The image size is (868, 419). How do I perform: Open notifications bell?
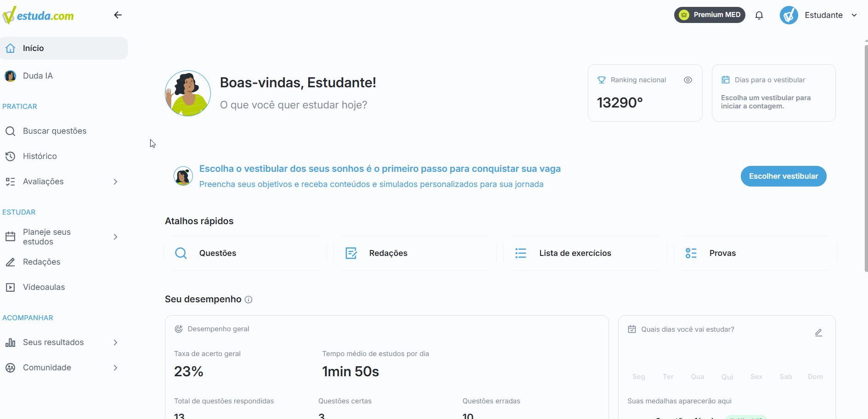click(x=759, y=15)
